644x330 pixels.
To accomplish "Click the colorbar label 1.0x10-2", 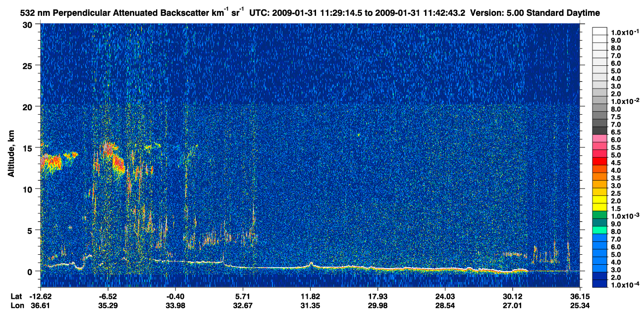I will pos(625,101).
